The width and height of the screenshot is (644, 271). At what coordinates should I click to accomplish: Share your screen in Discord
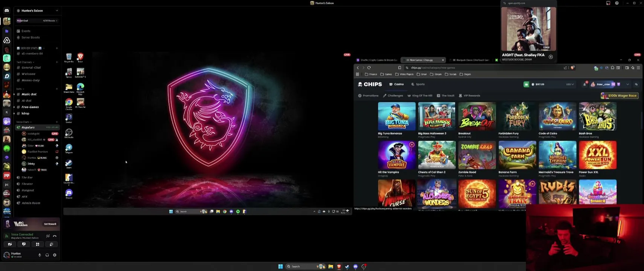coord(24,244)
